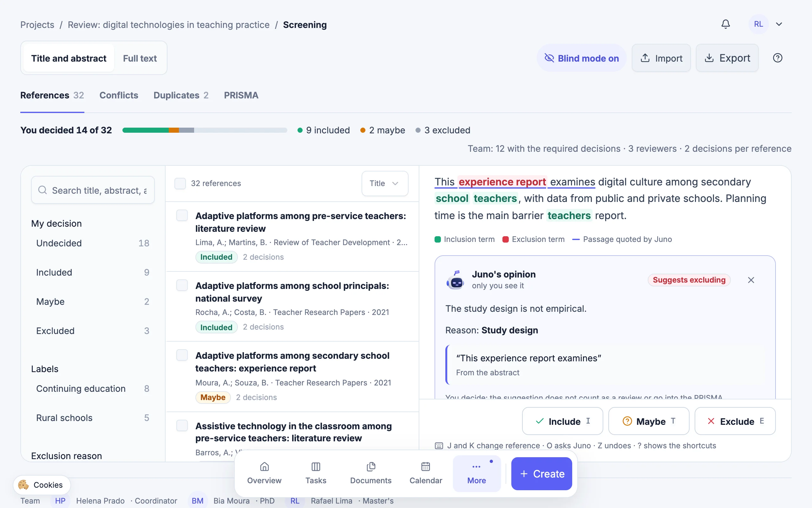Filter by Undecided decisions
The width and height of the screenshot is (812, 508).
pos(93,243)
